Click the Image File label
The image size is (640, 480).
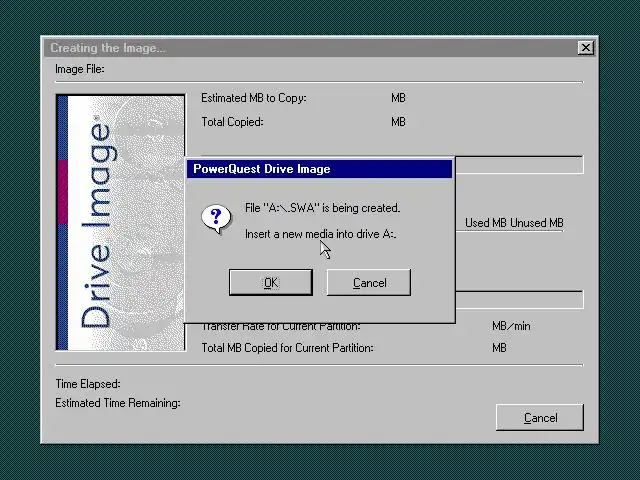click(80, 69)
